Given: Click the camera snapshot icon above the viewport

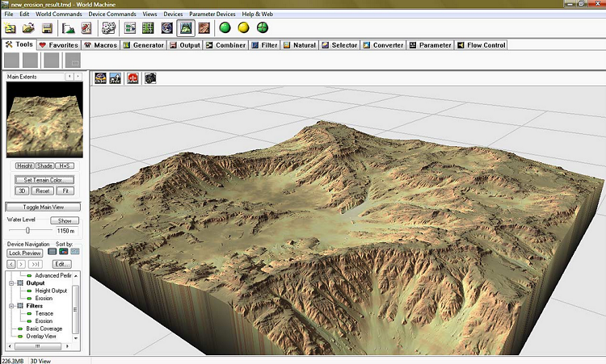Looking at the screenshot, I should click(150, 78).
